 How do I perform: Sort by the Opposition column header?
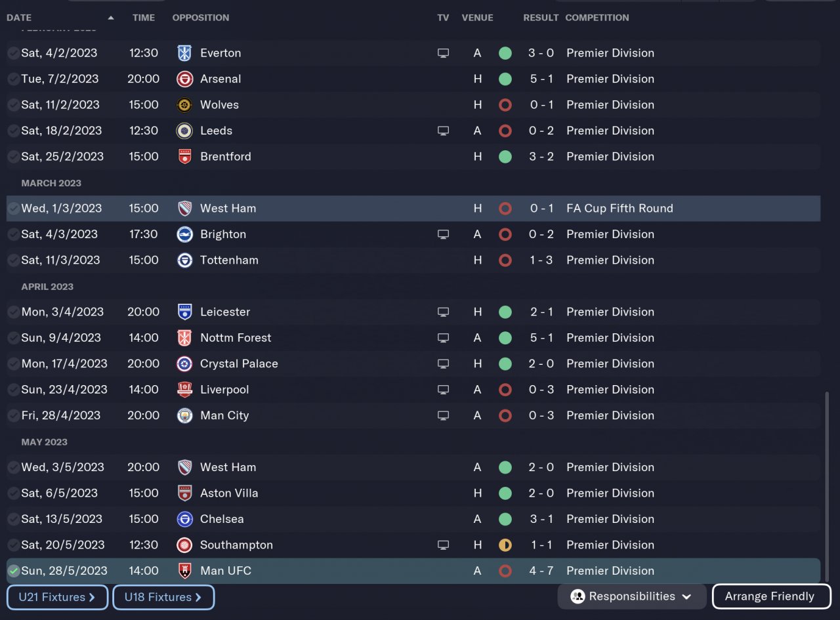201,18
